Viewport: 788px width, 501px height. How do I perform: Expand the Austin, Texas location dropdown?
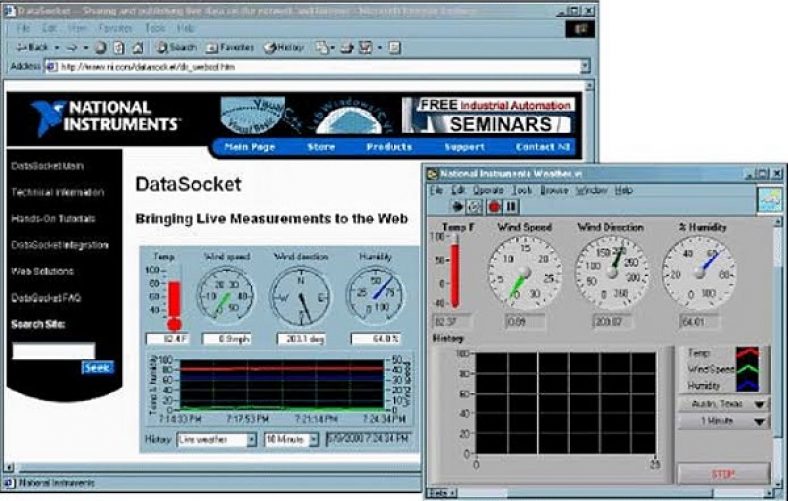click(x=761, y=404)
